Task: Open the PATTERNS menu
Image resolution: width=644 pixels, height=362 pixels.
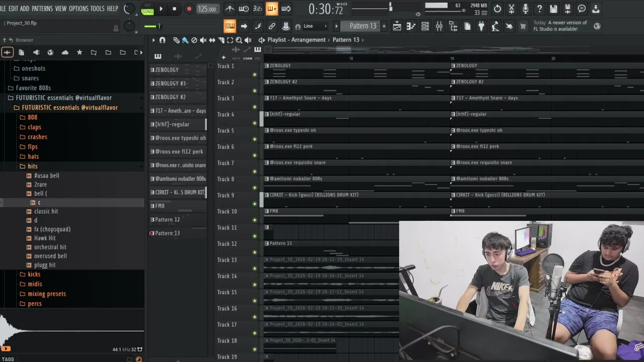Action: tap(42, 9)
